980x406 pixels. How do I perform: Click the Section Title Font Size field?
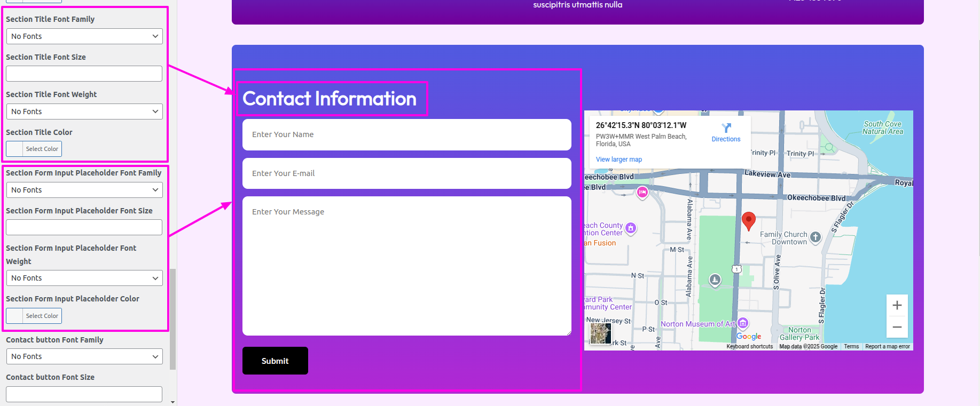84,74
